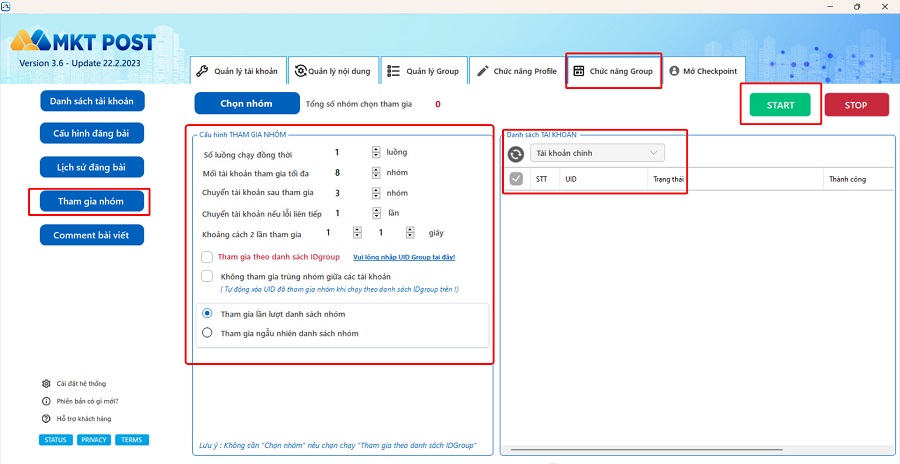Click the settings gear icon 'Cài đặt hệ thống'
Viewport: 900px width, 464px height.
(x=46, y=383)
